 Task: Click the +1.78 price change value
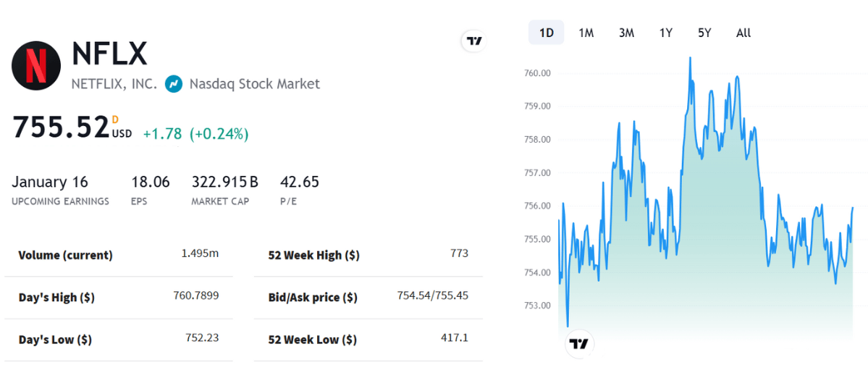pyautogui.click(x=161, y=133)
